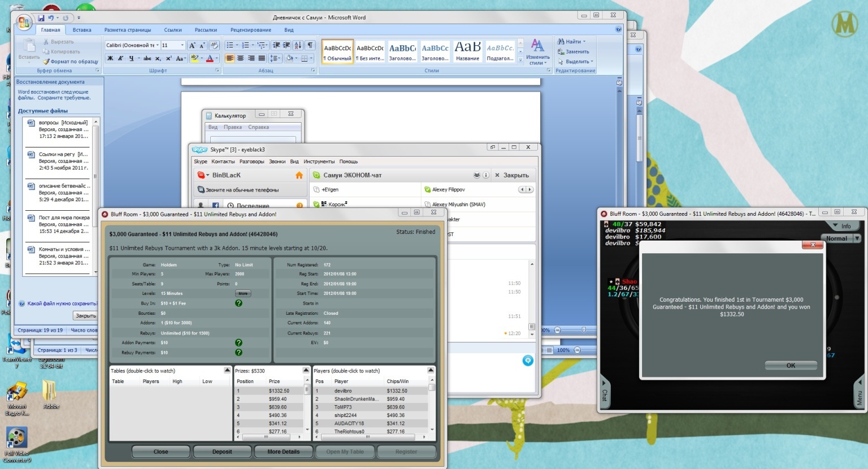Image resolution: width=868 pixels, height=469 pixels.
Task: Click the Grow Font icon in Word
Action: tap(192, 45)
